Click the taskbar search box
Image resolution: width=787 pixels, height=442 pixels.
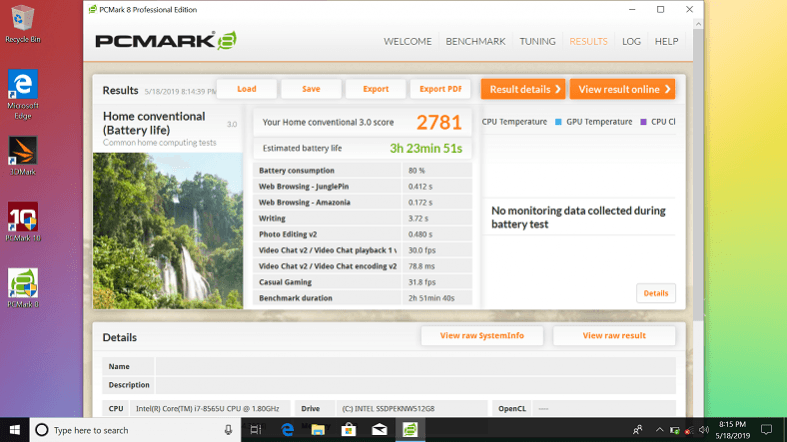coord(136,430)
